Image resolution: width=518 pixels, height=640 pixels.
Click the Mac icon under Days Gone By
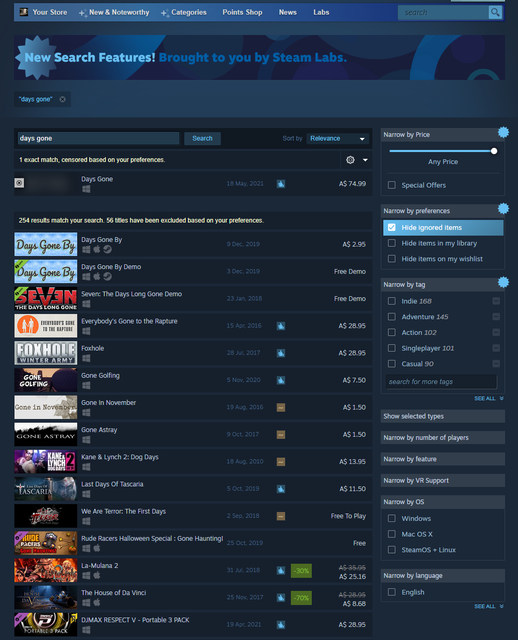97,249
